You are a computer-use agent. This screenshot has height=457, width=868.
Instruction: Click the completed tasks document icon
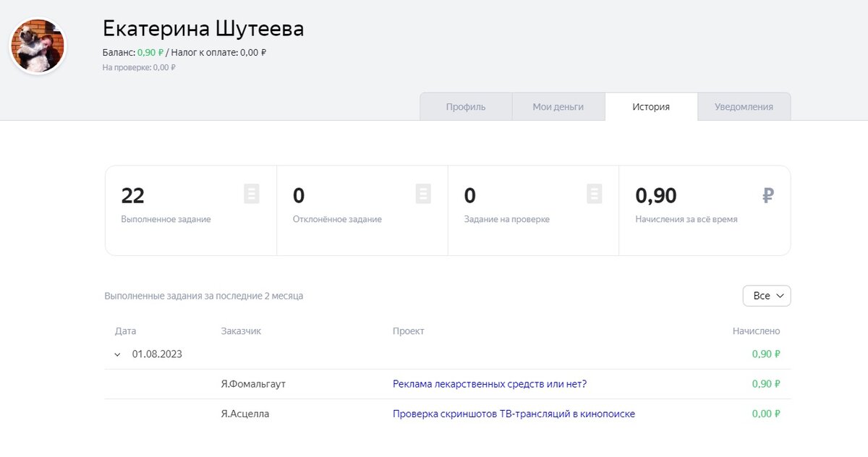tap(252, 194)
